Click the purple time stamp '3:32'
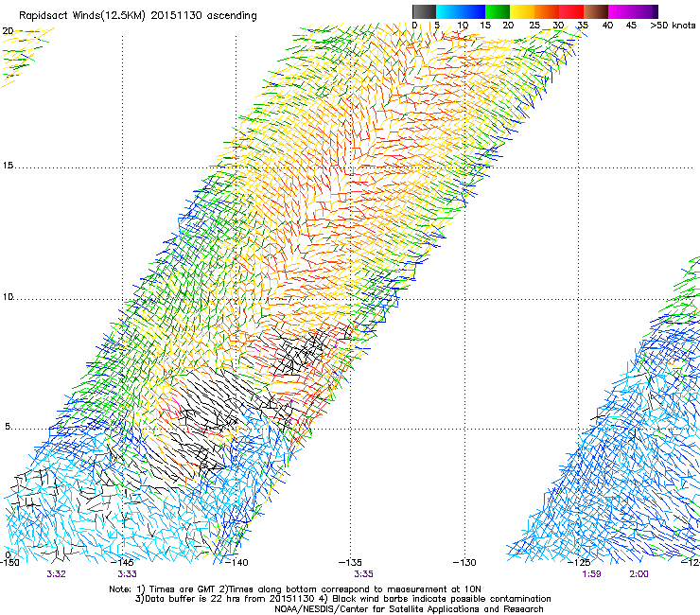This screenshot has width=700, height=615. pyautogui.click(x=56, y=574)
